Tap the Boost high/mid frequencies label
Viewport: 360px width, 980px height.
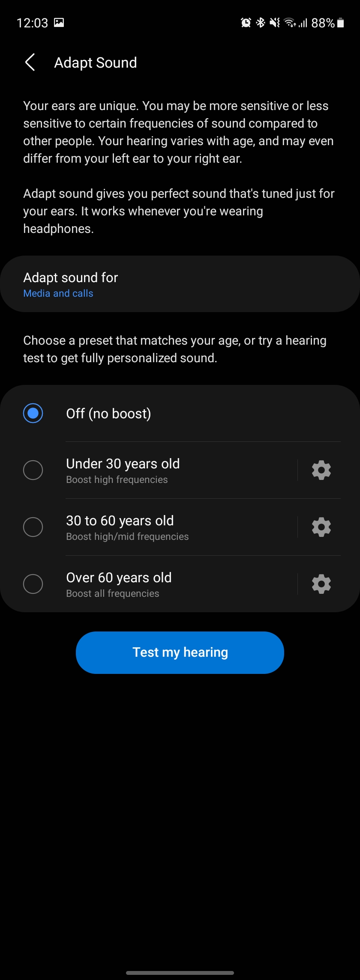(x=127, y=537)
